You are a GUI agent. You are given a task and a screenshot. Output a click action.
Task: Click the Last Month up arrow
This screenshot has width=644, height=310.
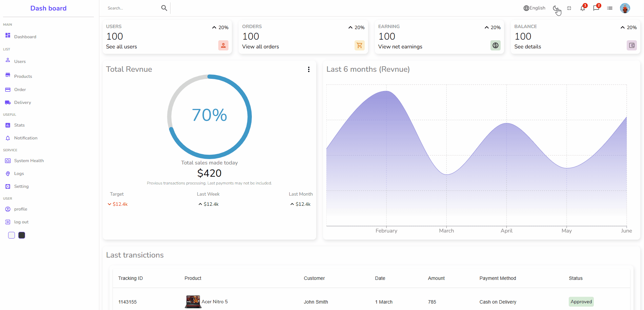click(x=292, y=204)
